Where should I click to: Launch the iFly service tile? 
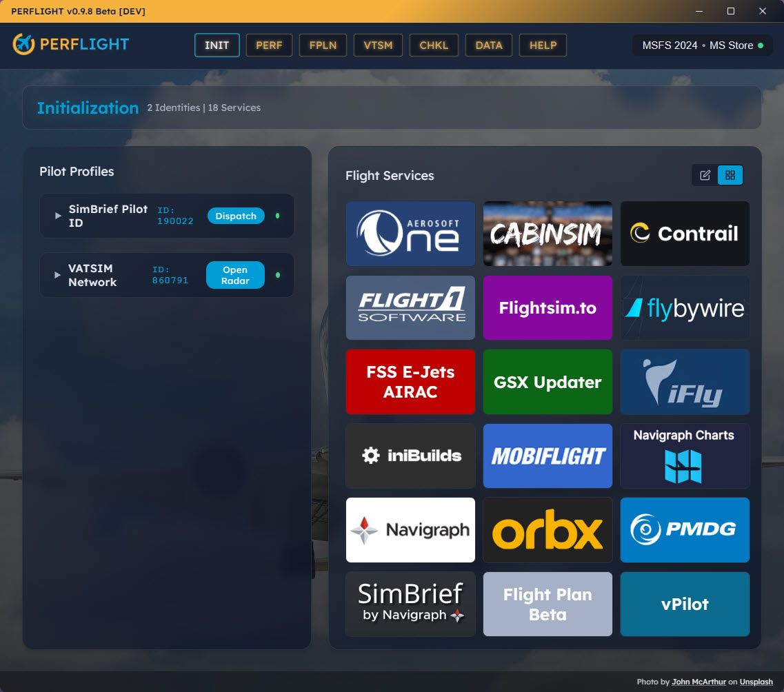[685, 382]
